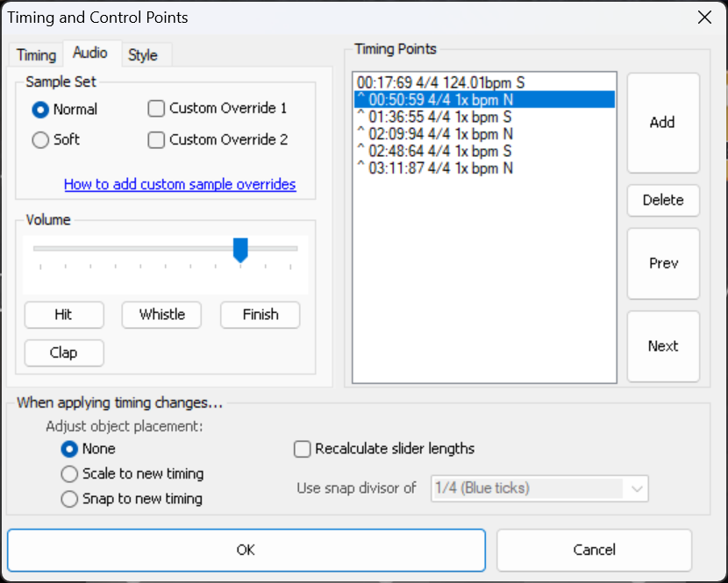Choose the Soft sample set option
The height and width of the screenshot is (583, 728).
tap(40, 139)
